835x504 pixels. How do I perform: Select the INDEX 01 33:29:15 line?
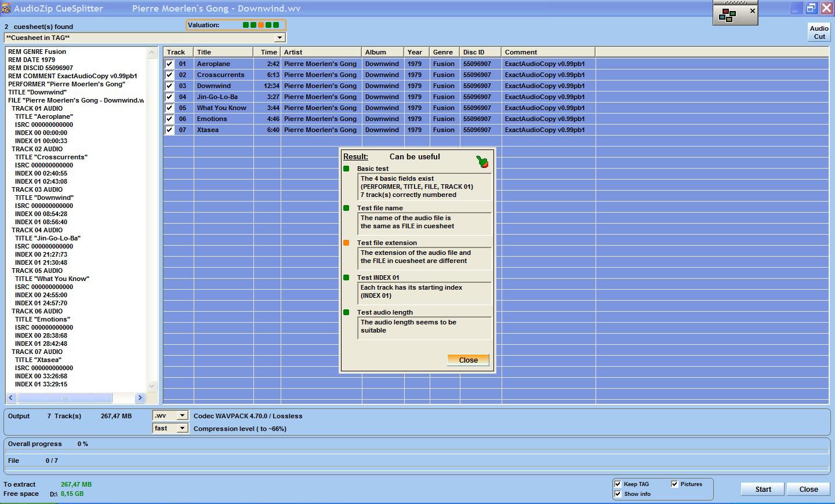point(41,384)
